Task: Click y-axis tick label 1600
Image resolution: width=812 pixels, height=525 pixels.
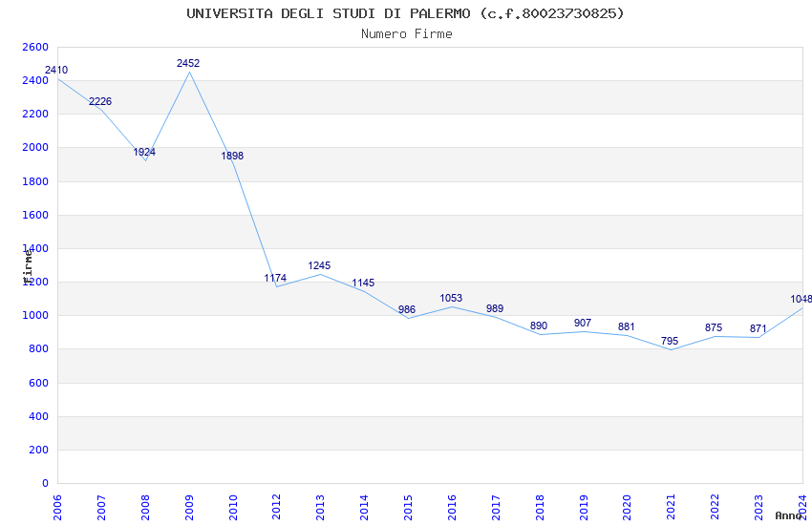Action: click(35, 215)
